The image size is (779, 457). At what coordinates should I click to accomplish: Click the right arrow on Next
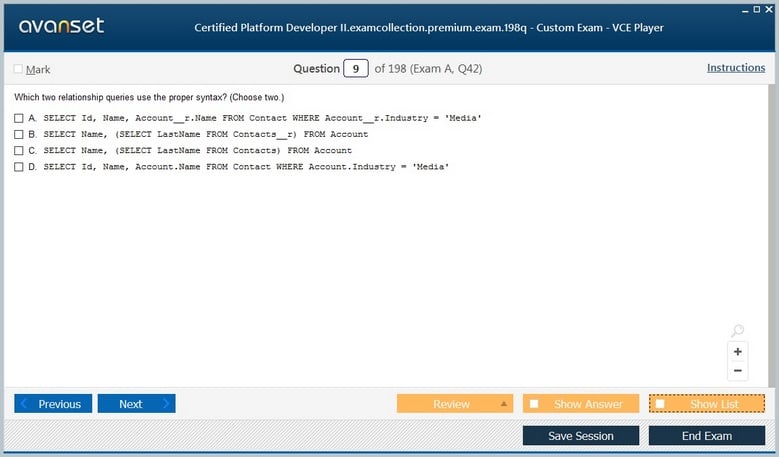[x=166, y=404]
